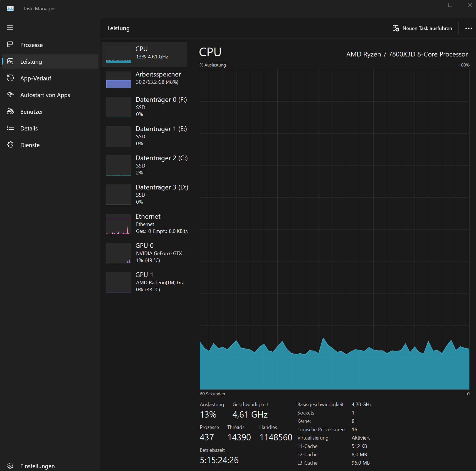Click the % Auslastung graph label

click(213, 65)
